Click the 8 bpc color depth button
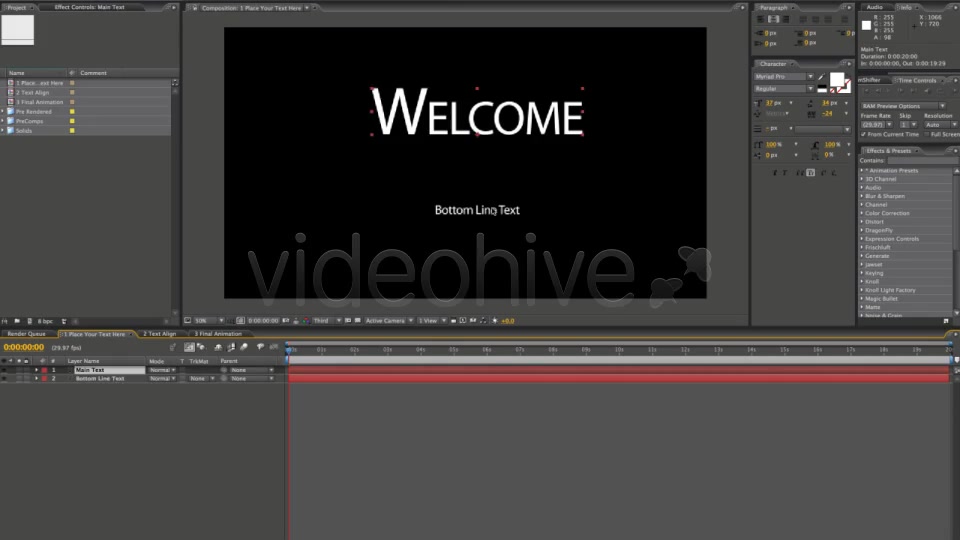Image resolution: width=960 pixels, height=540 pixels. click(45, 321)
